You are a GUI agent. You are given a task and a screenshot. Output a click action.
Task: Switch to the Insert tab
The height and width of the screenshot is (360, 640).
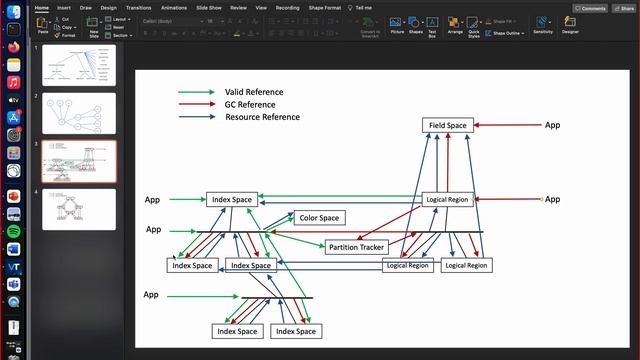(x=64, y=8)
